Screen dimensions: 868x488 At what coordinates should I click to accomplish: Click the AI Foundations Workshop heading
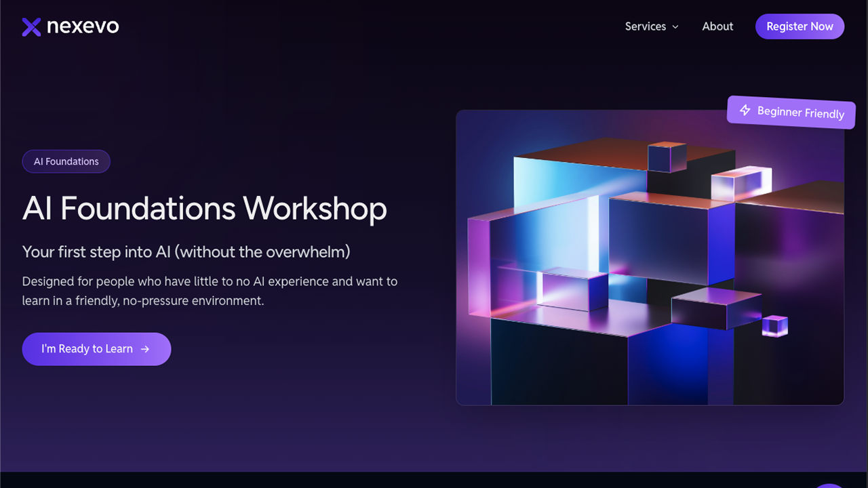(x=204, y=208)
